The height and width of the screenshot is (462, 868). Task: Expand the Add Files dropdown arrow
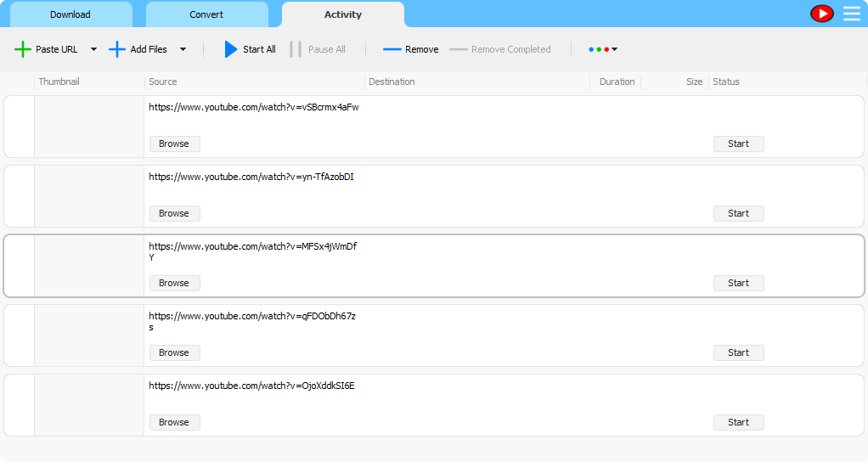183,49
